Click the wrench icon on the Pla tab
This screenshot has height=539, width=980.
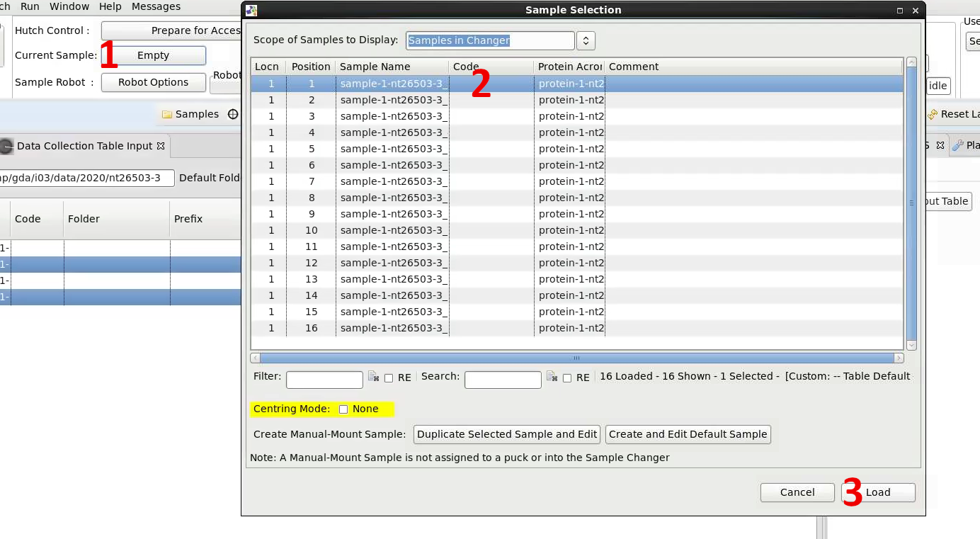tap(957, 145)
